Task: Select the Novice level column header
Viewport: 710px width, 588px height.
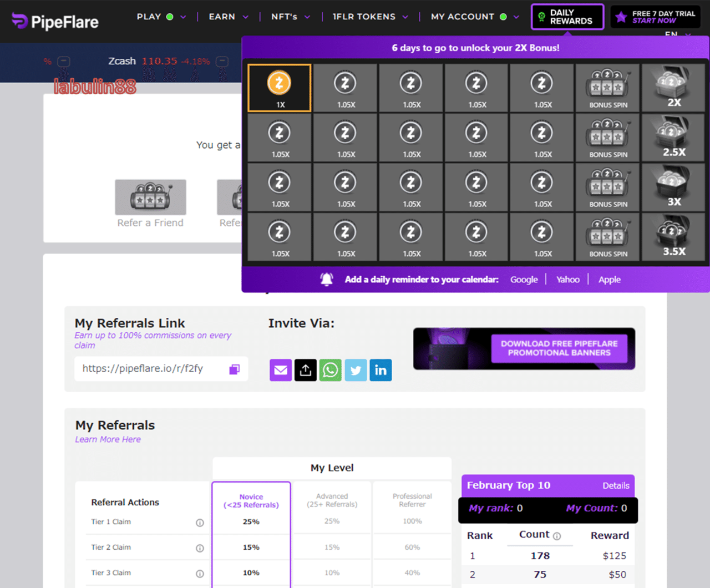Action: tap(251, 501)
